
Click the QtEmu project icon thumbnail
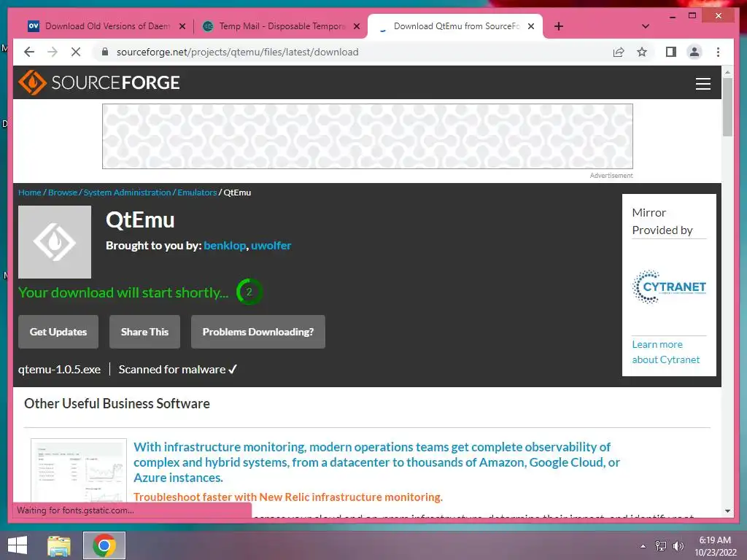55,242
